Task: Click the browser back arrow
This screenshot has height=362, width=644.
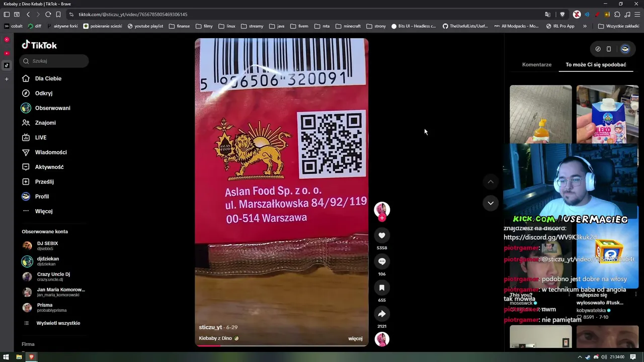Action: point(28,15)
